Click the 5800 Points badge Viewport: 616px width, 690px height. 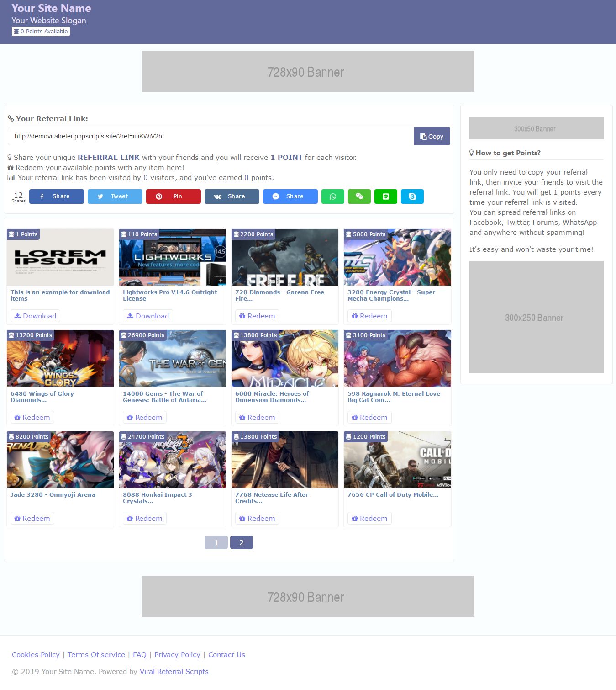tap(366, 234)
